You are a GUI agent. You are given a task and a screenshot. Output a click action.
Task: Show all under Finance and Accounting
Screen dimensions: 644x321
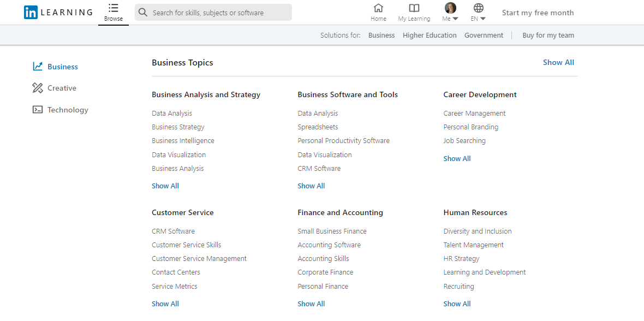[311, 304]
